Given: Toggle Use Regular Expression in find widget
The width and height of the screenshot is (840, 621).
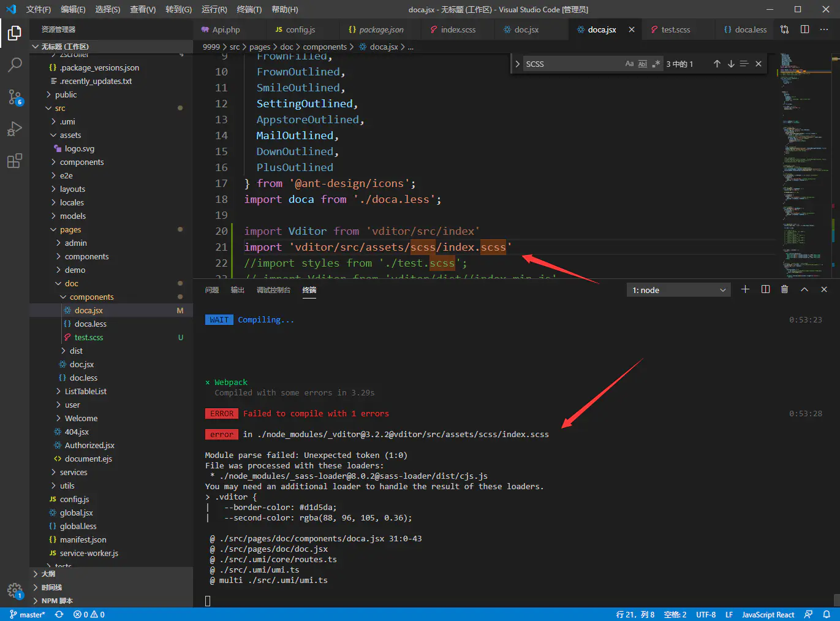Looking at the screenshot, I should 656,64.
